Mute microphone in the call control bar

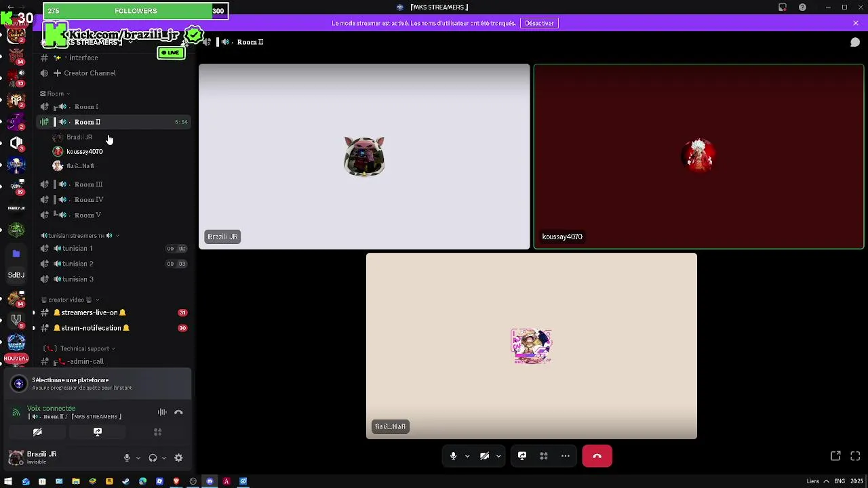[453, 456]
